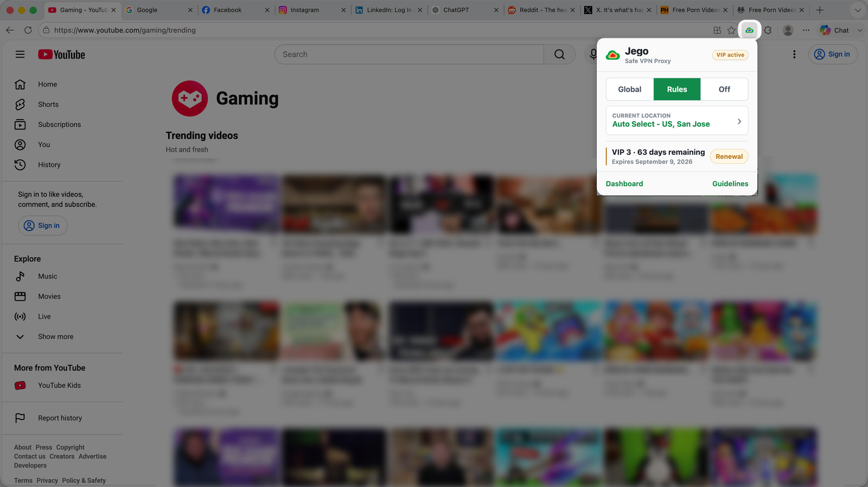Viewport: 868px width, 487px height.
Task: Open YouTube settings three-dot menu
Action: tap(794, 54)
